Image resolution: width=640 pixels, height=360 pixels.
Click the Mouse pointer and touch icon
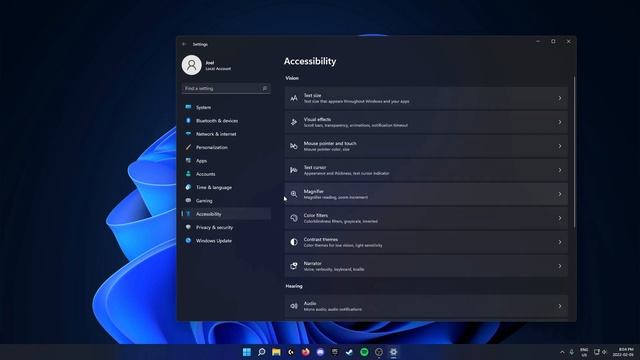tap(294, 146)
